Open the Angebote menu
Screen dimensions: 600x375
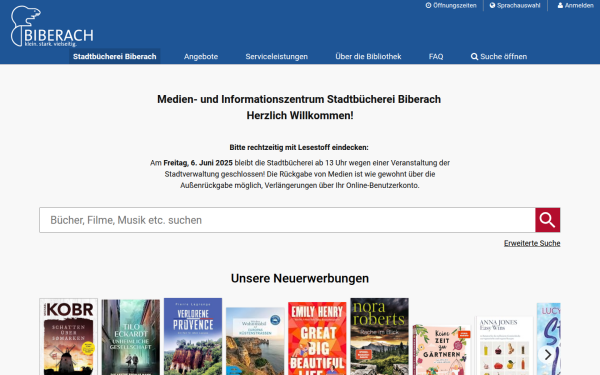point(201,56)
